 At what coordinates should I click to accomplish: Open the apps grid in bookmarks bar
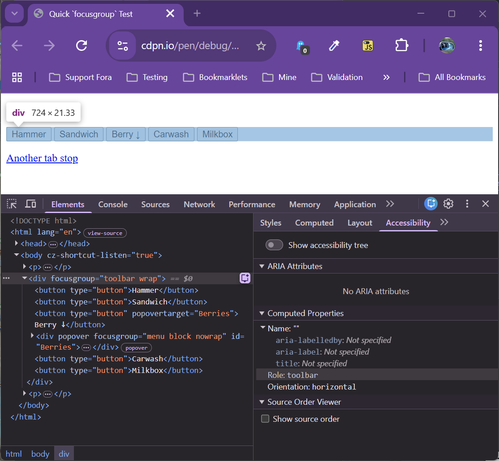[x=17, y=77]
